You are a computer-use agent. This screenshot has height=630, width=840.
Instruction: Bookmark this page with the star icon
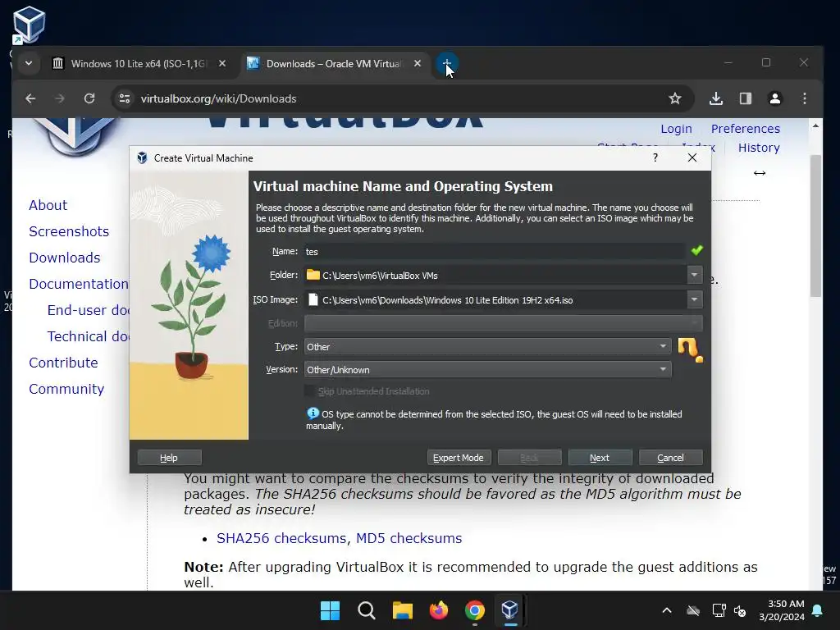click(x=675, y=98)
